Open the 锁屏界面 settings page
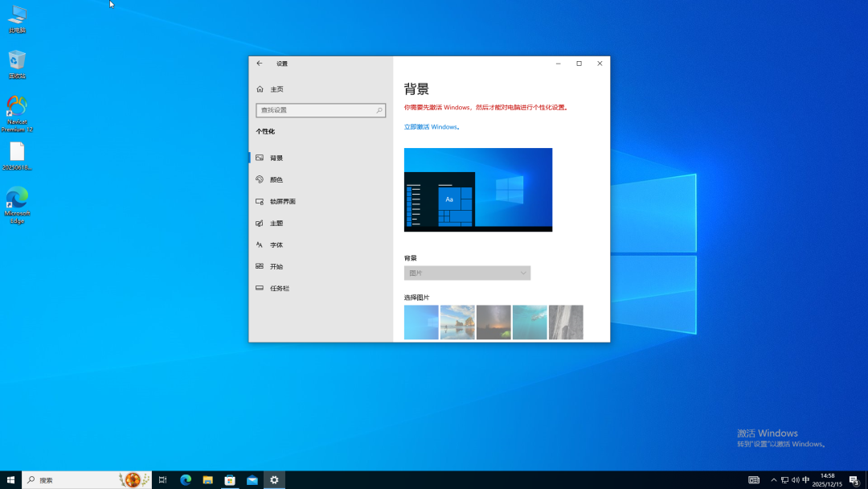Image resolution: width=868 pixels, height=489 pixels. pyautogui.click(x=321, y=202)
